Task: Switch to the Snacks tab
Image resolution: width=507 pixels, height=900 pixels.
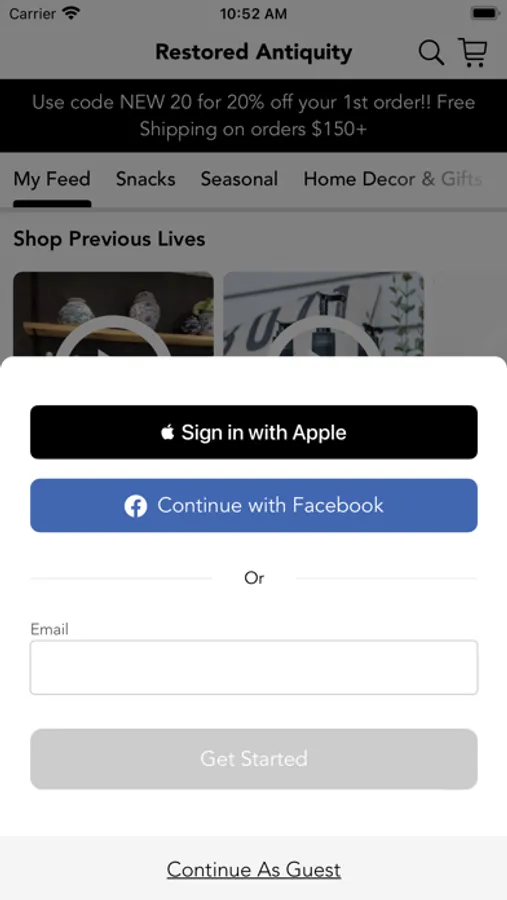Action: 145,179
